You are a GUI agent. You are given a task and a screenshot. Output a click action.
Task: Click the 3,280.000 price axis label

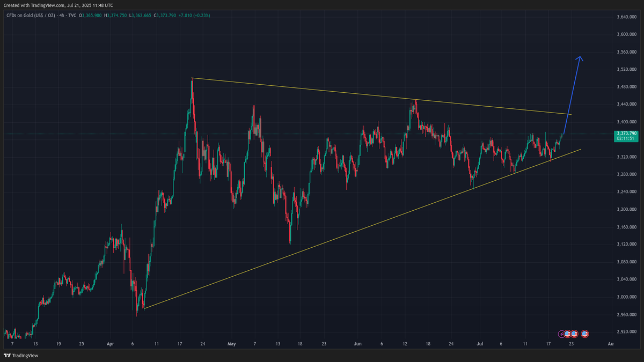coord(627,174)
